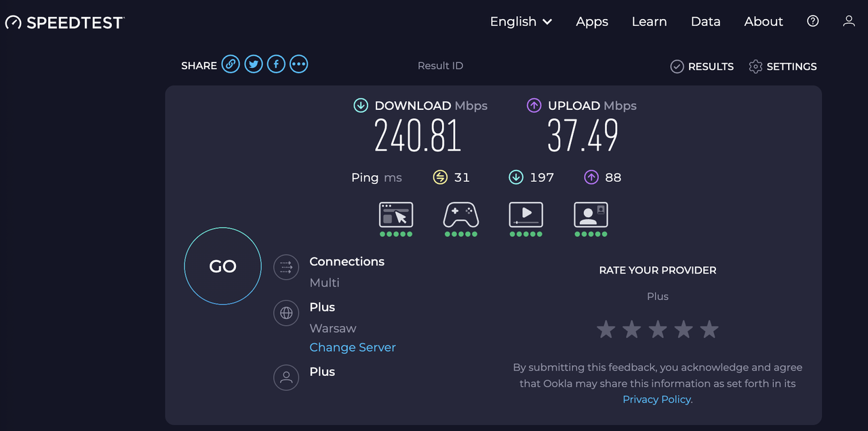868x431 pixels.
Task: Copy result link via share link icon
Action: point(231,64)
